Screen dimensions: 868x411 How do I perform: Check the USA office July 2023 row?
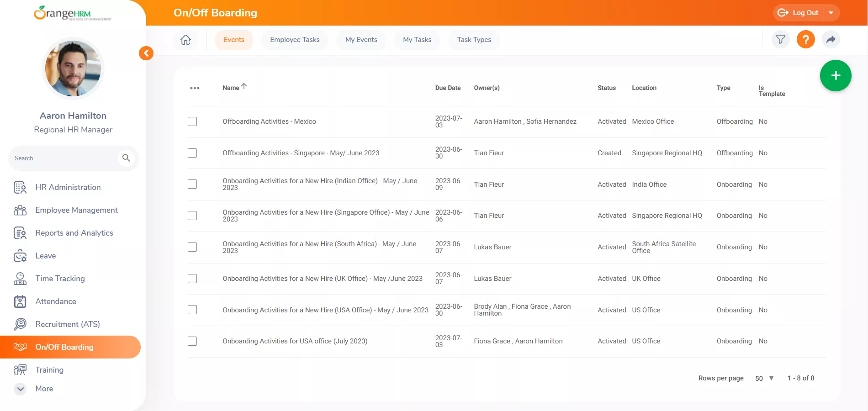(x=192, y=341)
